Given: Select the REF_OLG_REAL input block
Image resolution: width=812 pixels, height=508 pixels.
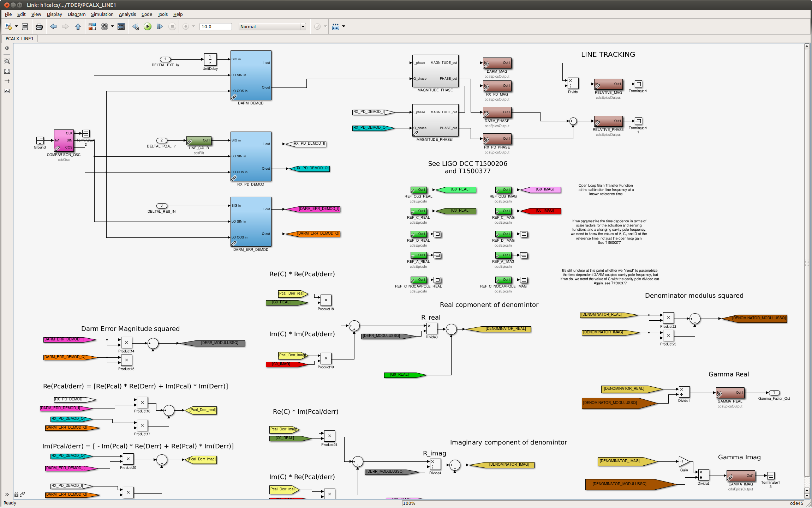Looking at the screenshot, I should 418,190.
